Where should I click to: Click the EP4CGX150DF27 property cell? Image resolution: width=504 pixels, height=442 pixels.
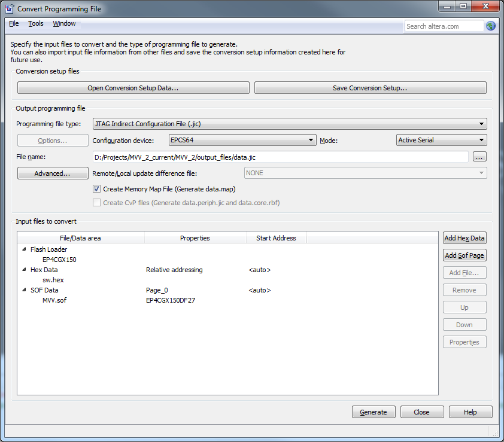click(171, 300)
